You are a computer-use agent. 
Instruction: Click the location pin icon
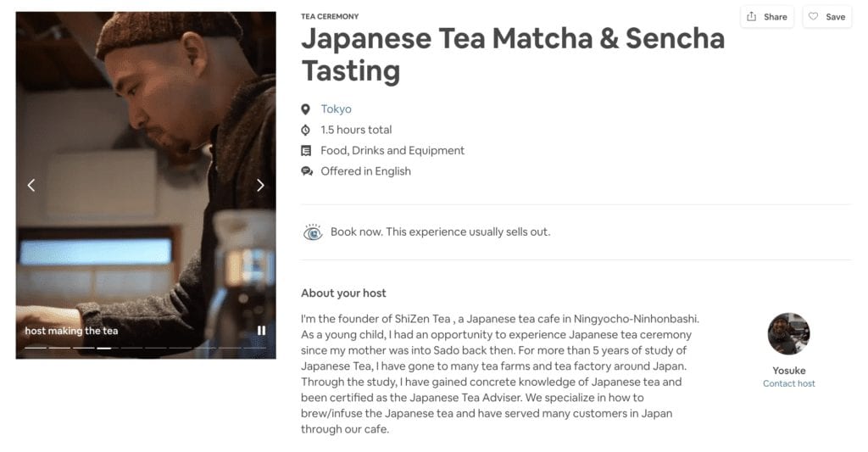pyautogui.click(x=306, y=109)
